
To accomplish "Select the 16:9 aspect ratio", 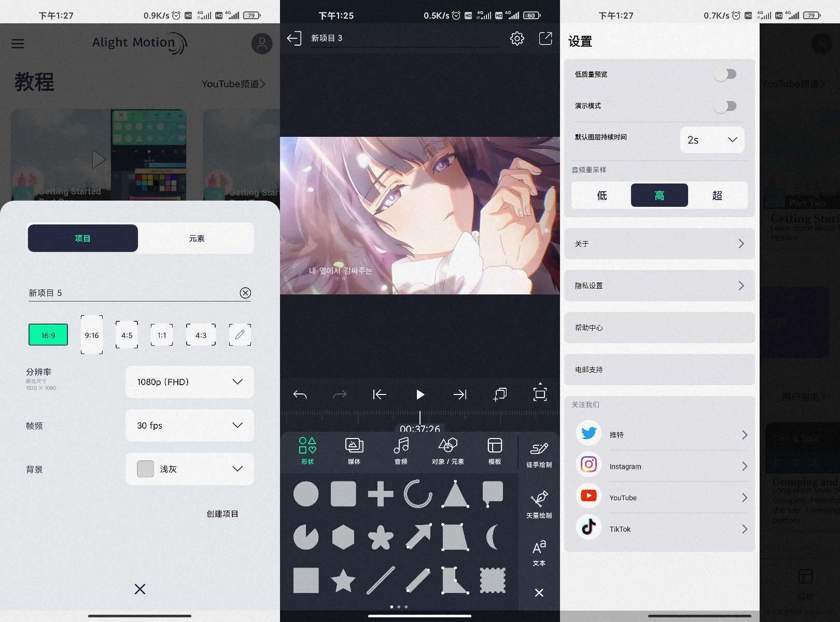I will point(48,335).
